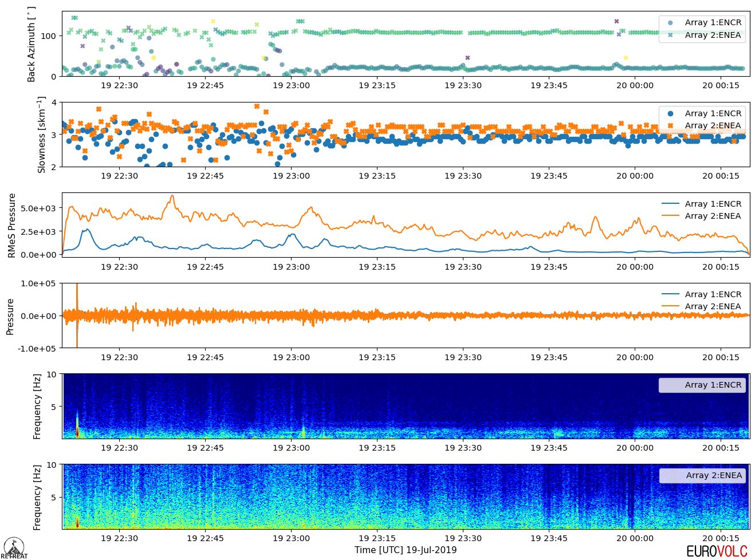755x560 pixels.
Task: Click the Slowness [skm⁻¹] y-axis label
Action: pyautogui.click(x=41, y=135)
